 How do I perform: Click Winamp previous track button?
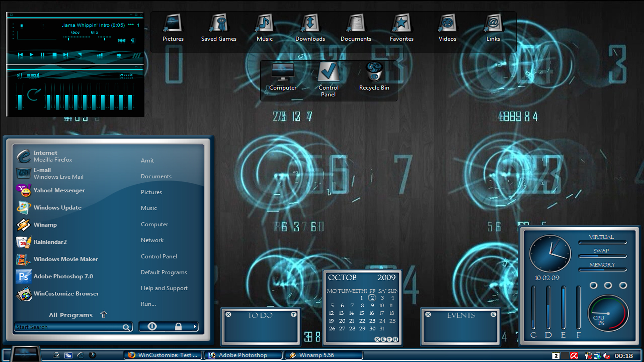pyautogui.click(x=20, y=55)
